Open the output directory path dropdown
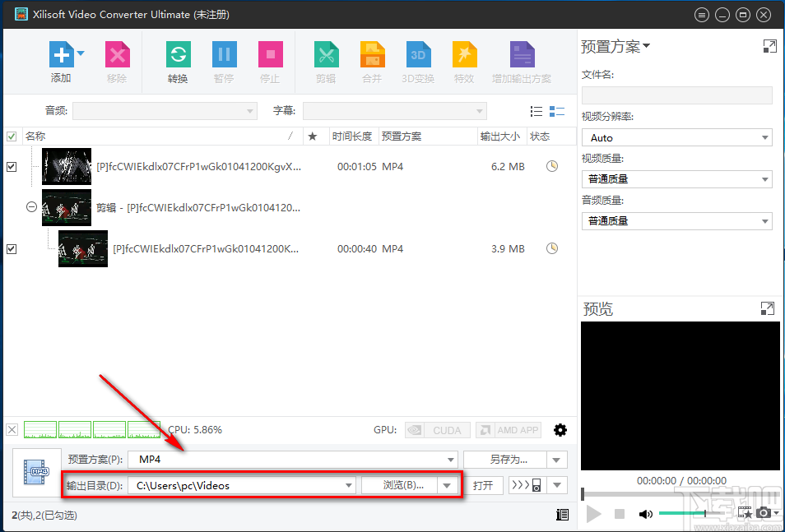The width and height of the screenshot is (785, 532). [x=241, y=485]
